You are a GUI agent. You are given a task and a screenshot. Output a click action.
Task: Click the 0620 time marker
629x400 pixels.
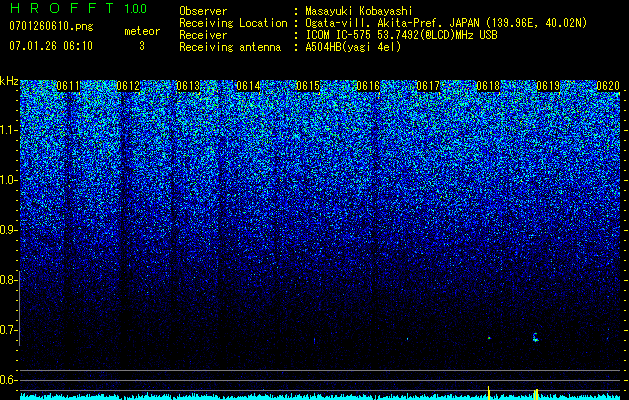[608, 86]
